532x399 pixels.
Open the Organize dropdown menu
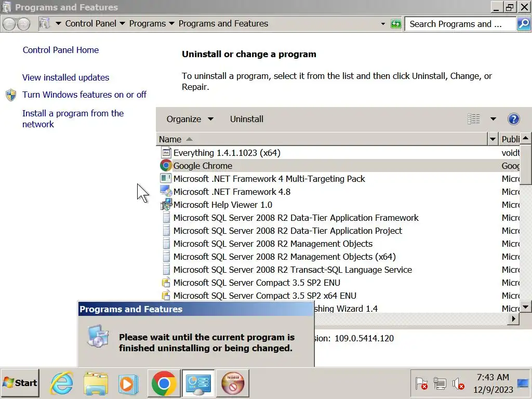[x=190, y=119]
